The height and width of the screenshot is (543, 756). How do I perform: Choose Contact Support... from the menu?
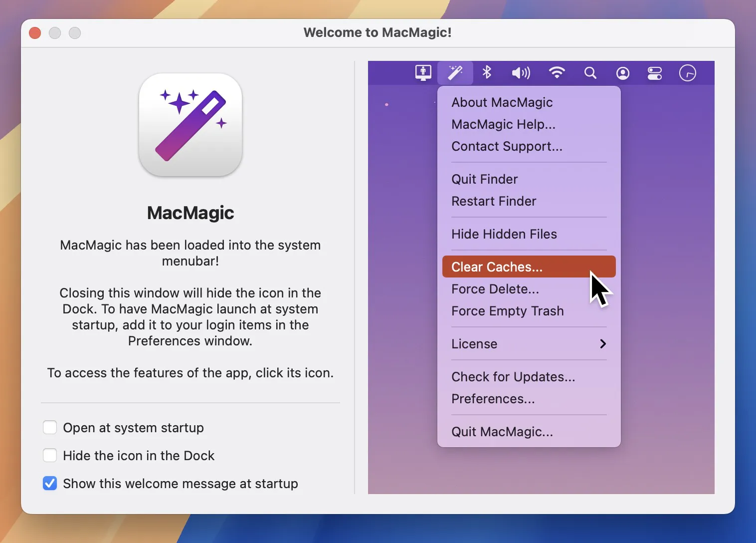[x=529, y=146]
